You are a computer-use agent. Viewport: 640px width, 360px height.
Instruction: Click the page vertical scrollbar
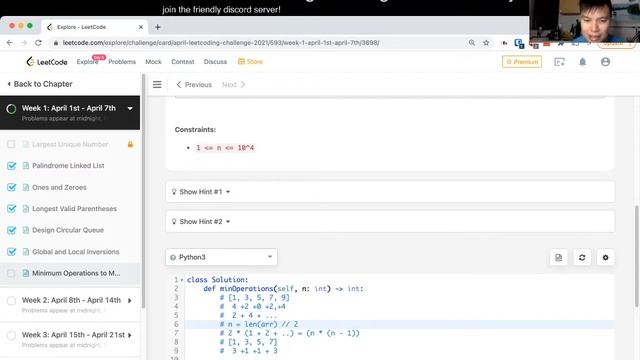pos(637,256)
